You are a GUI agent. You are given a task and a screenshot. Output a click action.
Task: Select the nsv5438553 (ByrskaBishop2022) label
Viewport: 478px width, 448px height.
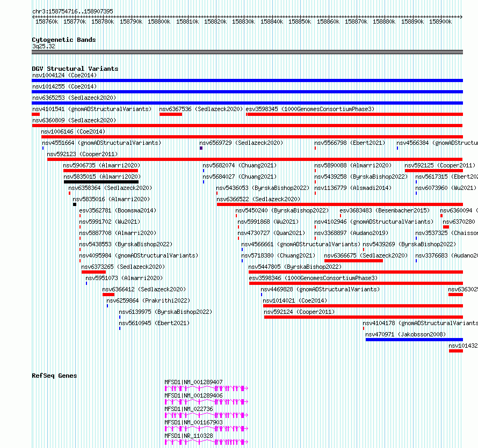126,244
